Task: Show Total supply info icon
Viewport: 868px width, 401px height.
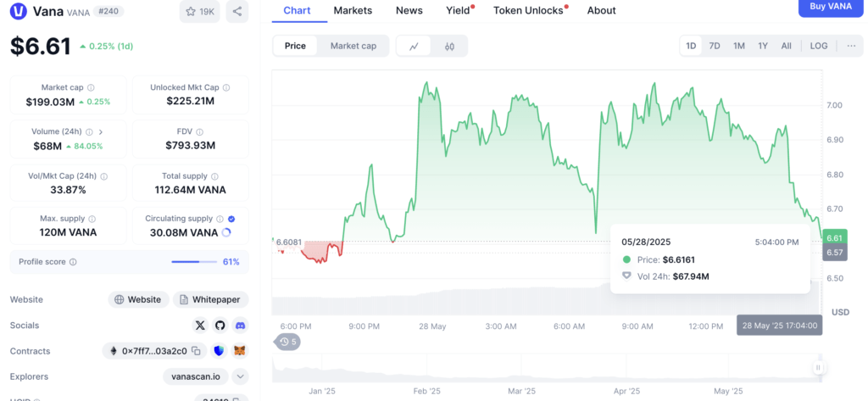Action: [x=214, y=176]
